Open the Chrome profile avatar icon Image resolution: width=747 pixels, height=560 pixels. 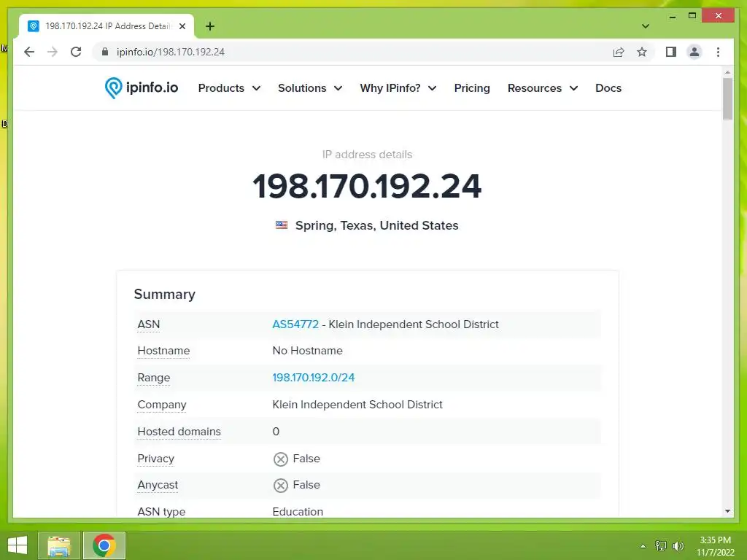point(694,52)
